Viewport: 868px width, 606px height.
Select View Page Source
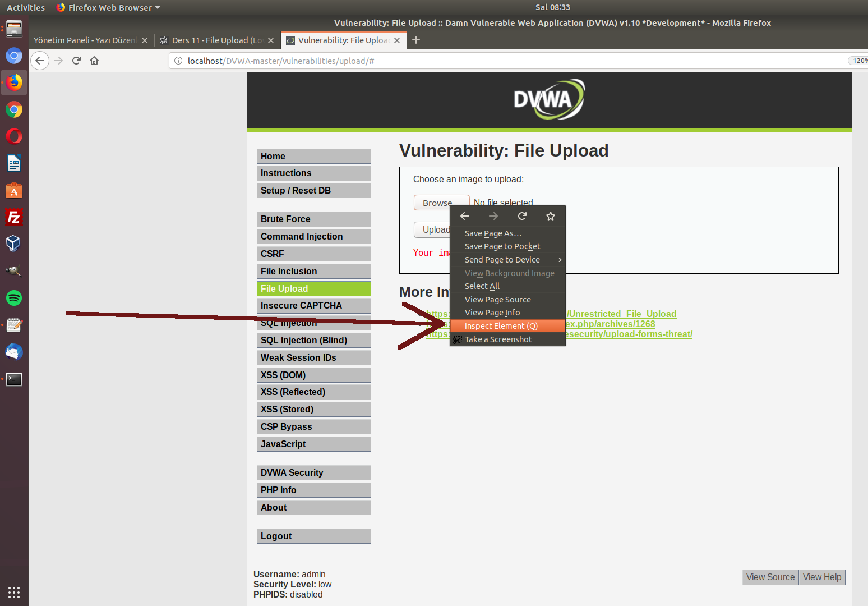tap(507, 300)
